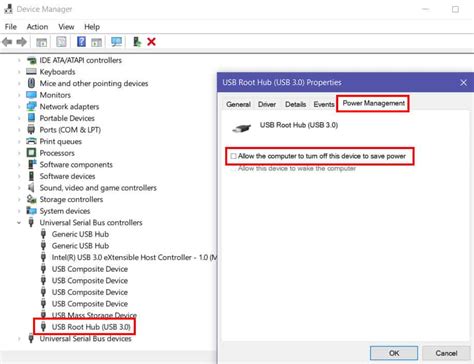Image resolution: width=474 pixels, height=364 pixels.
Task: Click Scan for hardware changes monitor icon
Action: 116,42
